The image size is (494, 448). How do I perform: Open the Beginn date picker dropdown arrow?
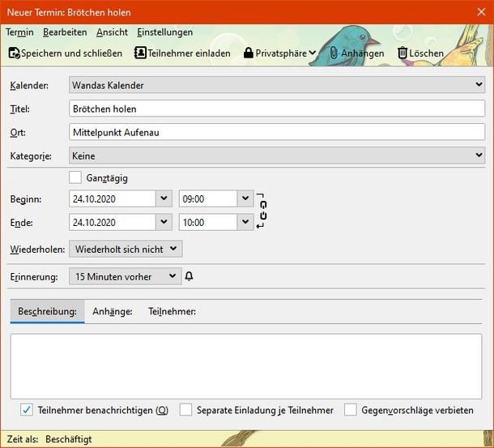[x=164, y=198]
